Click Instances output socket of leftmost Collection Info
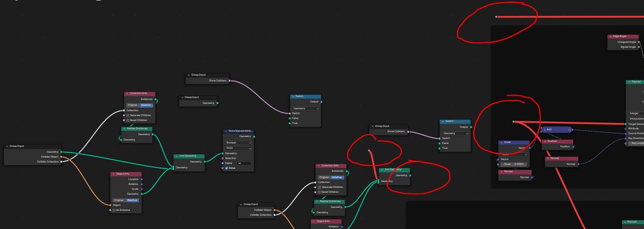Viewport: 644px width, 229px height. point(155,99)
